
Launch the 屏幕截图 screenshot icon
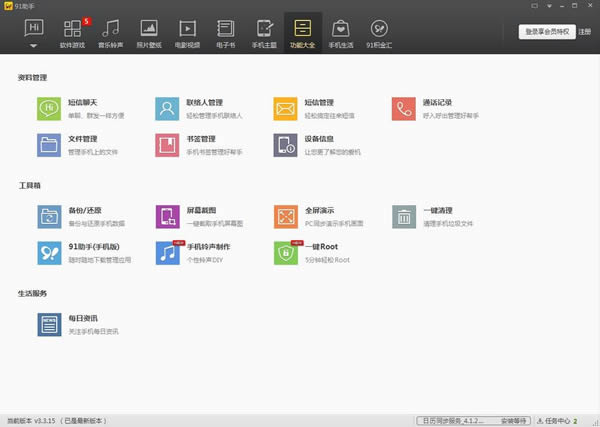[x=168, y=217]
